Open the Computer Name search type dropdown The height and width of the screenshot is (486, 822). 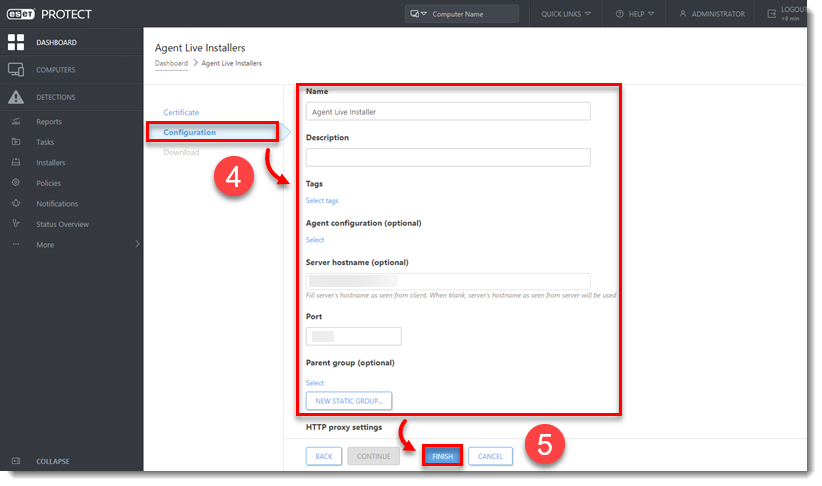(419, 14)
